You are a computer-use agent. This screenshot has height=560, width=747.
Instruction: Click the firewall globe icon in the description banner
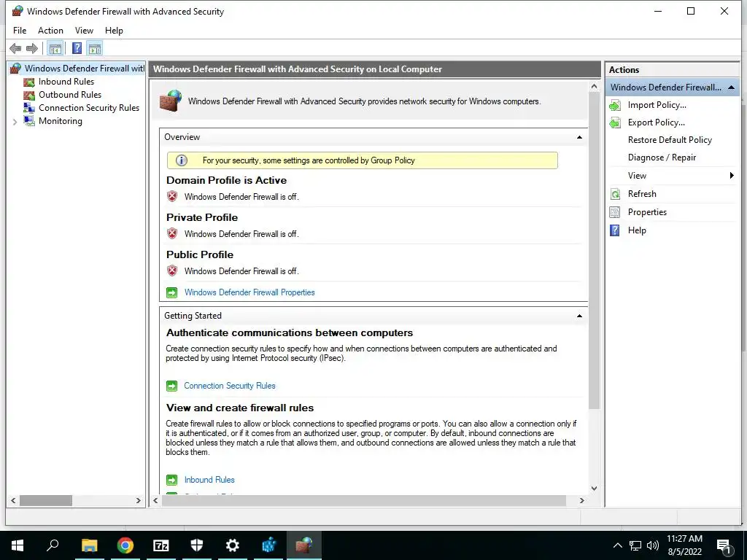171,101
